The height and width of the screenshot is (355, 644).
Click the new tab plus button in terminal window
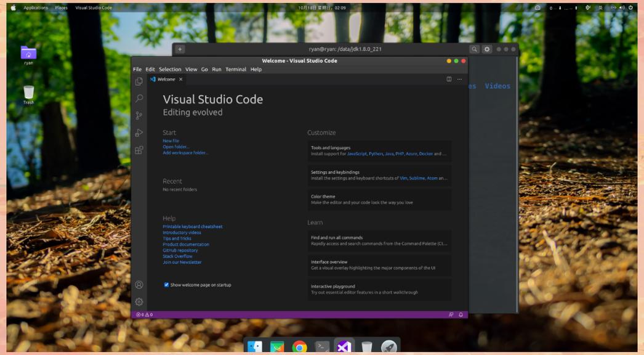point(180,49)
